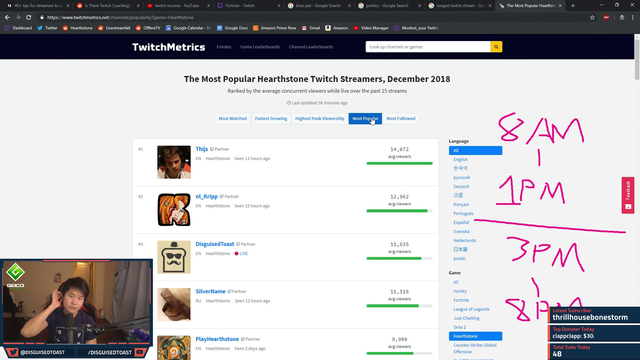
Task: Open DisguisedToast channel link
Action: pyautogui.click(x=215, y=244)
